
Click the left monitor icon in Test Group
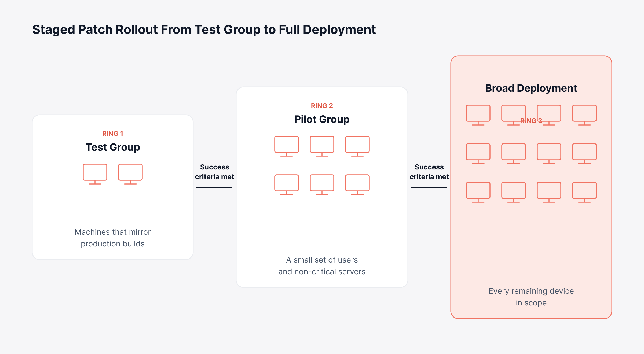[x=95, y=174]
